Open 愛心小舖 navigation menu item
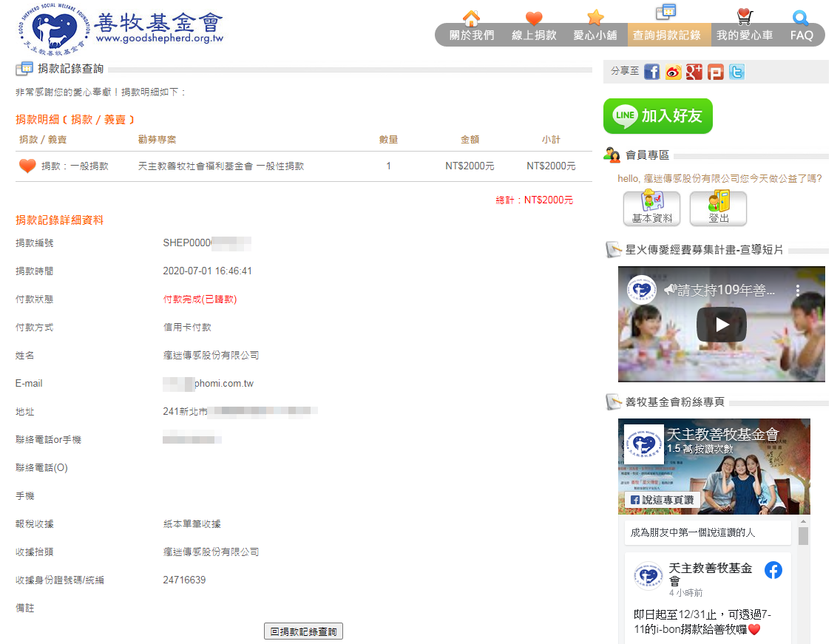The height and width of the screenshot is (644, 840). (595, 35)
